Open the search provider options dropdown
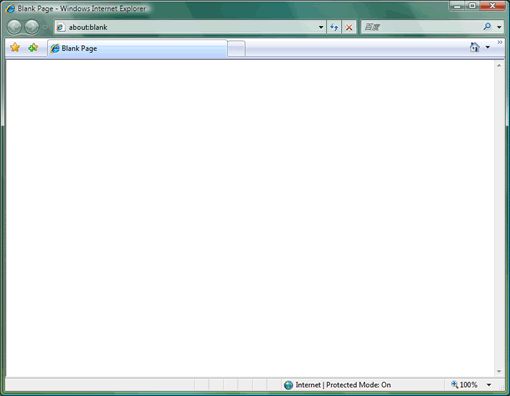Image resolution: width=510 pixels, height=396 pixels. 499,27
